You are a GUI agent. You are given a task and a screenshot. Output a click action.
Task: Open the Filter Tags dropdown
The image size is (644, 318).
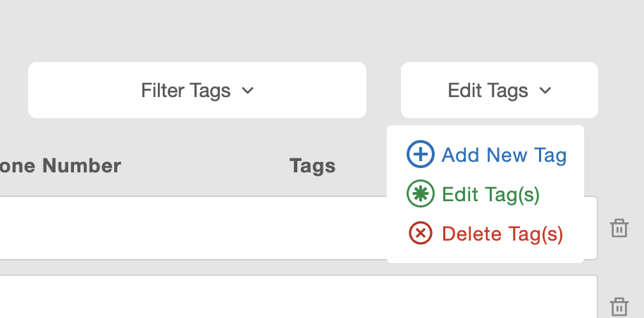(197, 90)
